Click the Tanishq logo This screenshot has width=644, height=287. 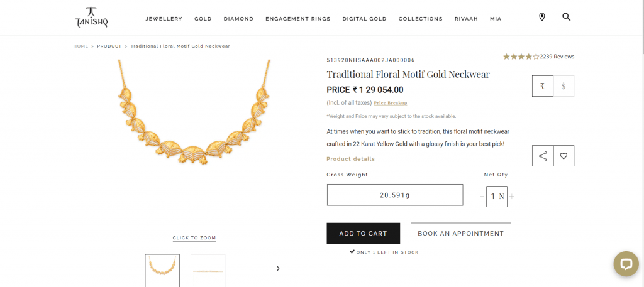coord(91,17)
